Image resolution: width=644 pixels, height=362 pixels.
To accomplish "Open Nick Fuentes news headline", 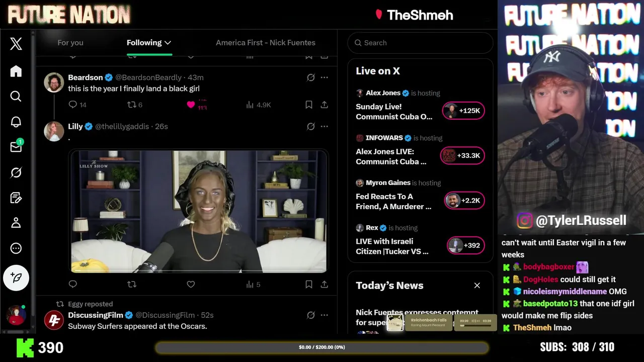I will [417, 317].
